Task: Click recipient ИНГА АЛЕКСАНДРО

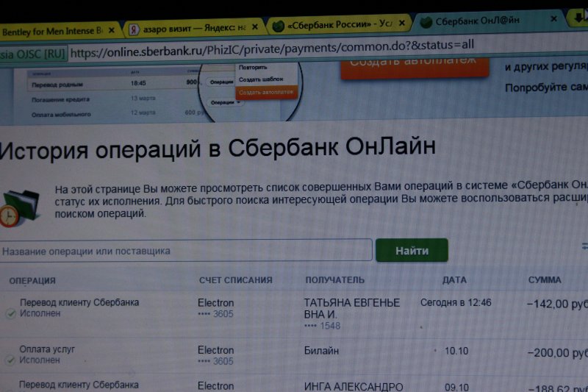Action: pyautogui.click(x=354, y=386)
